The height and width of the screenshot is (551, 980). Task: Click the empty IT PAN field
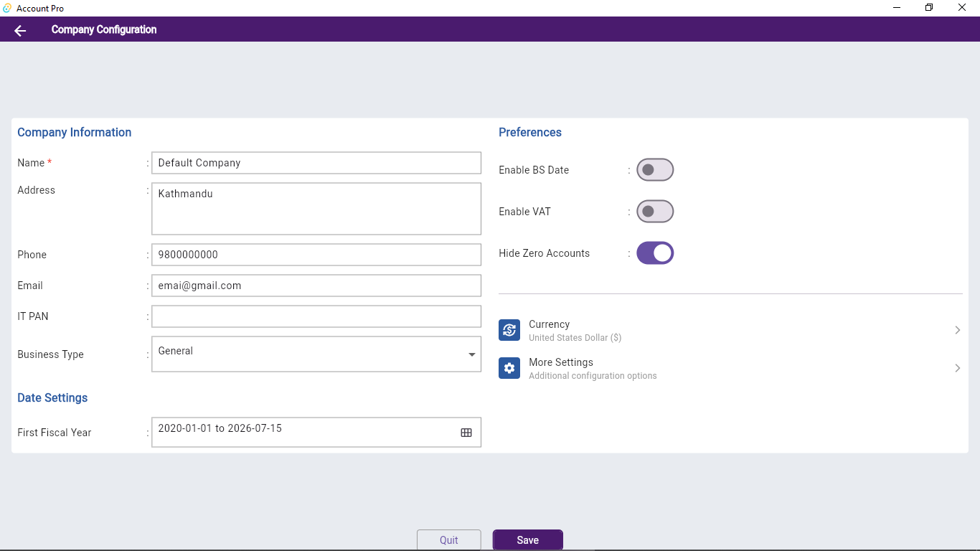coord(316,316)
